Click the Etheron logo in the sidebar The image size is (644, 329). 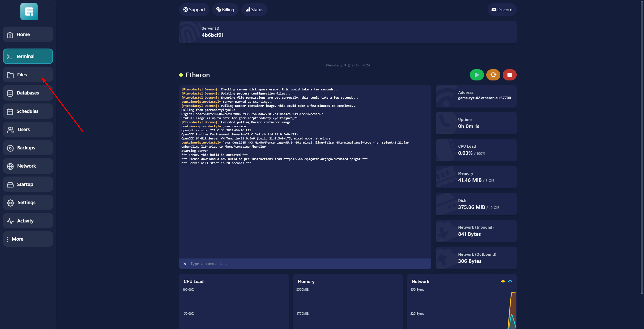29,11
